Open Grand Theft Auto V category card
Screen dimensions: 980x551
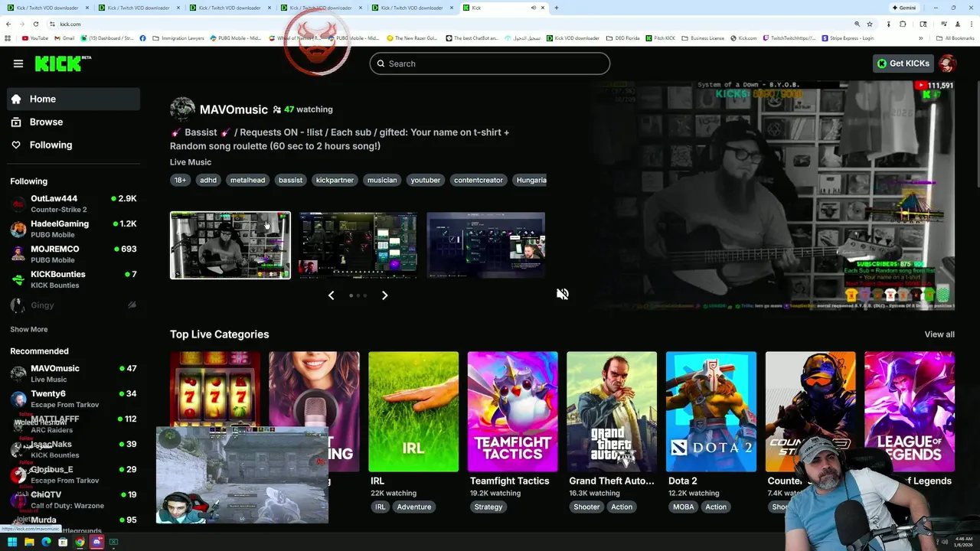click(612, 412)
